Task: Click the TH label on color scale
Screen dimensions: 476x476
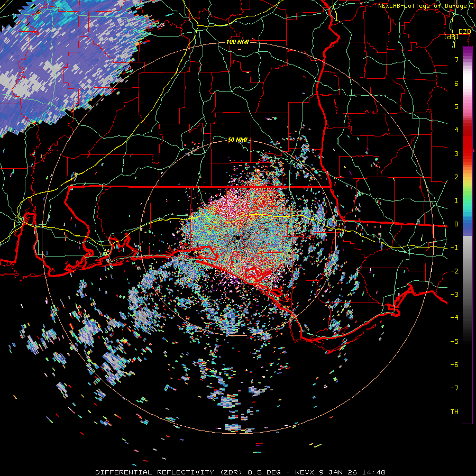Action: 454,412
